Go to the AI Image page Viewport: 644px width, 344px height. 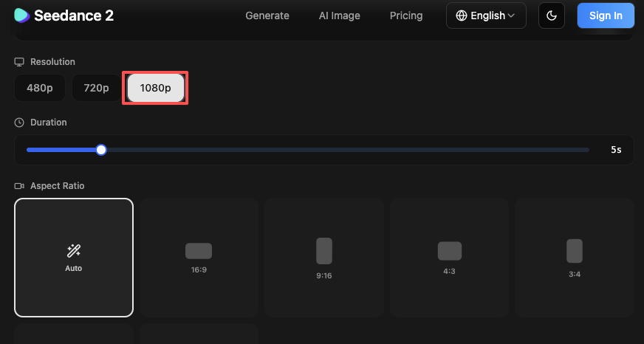[339, 16]
